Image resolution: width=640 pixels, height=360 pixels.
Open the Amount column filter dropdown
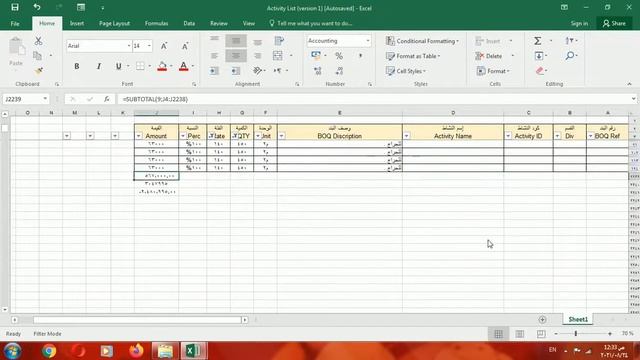139,136
